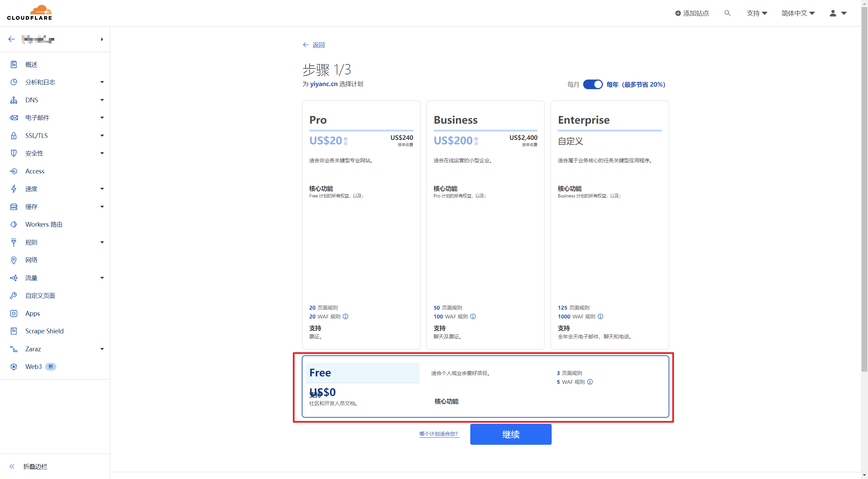Click the Scrape Shield document icon
Image resolution: width=868 pixels, height=479 pixels.
tap(14, 331)
